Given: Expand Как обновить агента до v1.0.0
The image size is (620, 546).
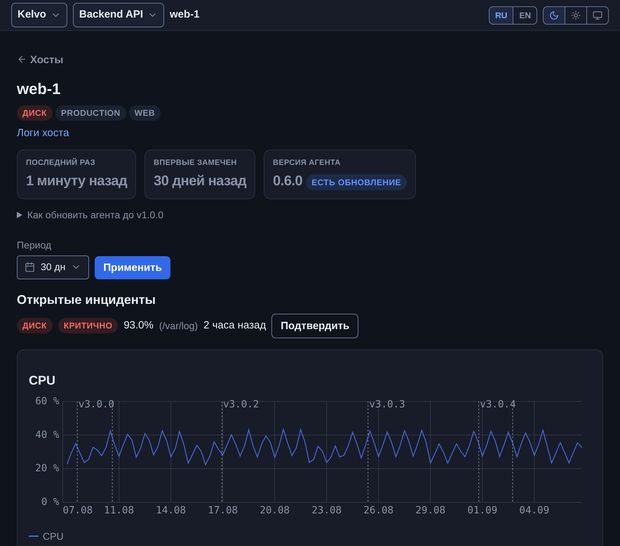Looking at the screenshot, I should pyautogui.click(x=90, y=215).
